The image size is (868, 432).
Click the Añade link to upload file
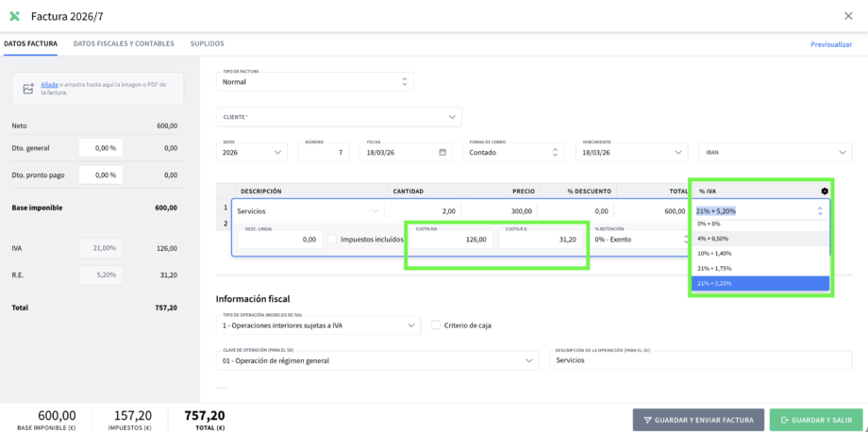click(x=49, y=85)
